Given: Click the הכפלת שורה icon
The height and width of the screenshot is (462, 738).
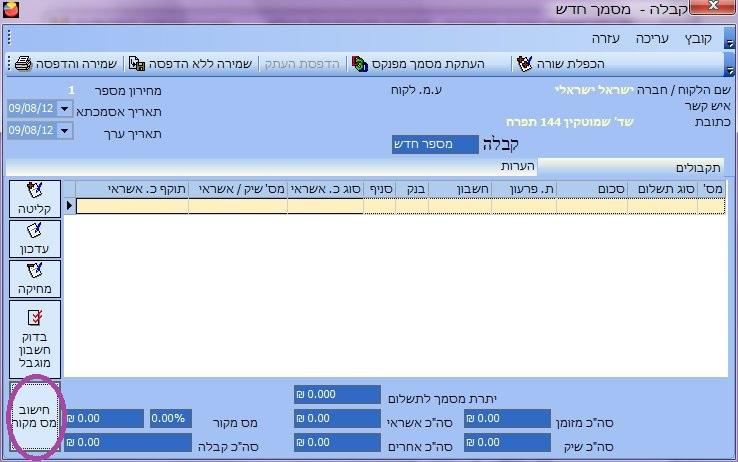Looking at the screenshot, I should pyautogui.click(x=524, y=64).
